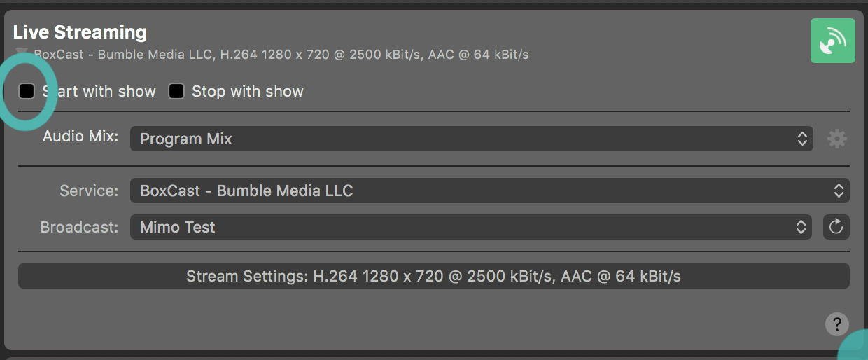868x360 pixels.
Task: Open the Mimo Test broadcast dropdown
Action: click(462, 227)
